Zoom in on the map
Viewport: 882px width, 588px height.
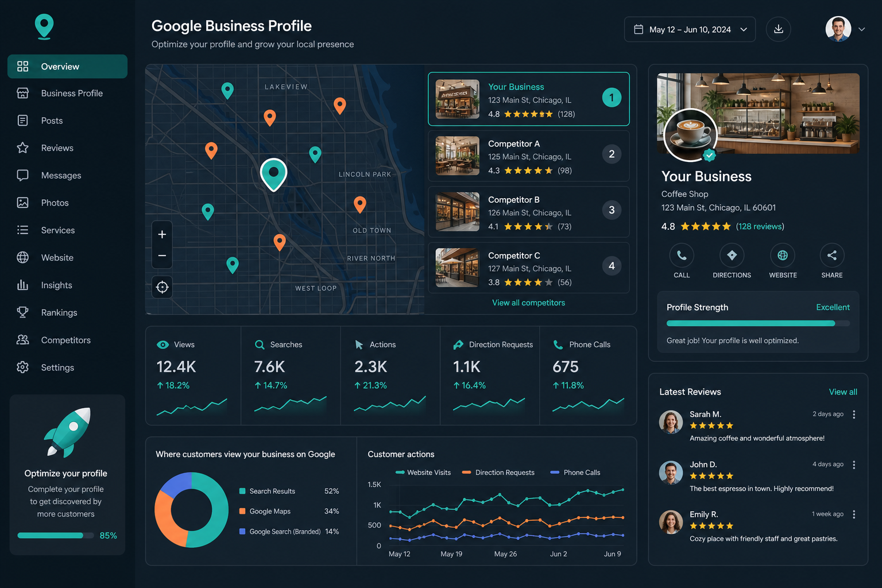click(162, 234)
